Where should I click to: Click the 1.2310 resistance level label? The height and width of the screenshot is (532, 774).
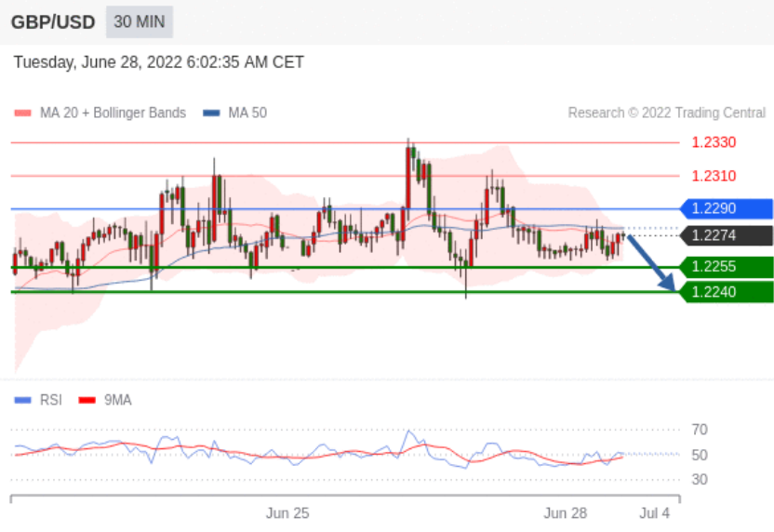click(x=714, y=176)
